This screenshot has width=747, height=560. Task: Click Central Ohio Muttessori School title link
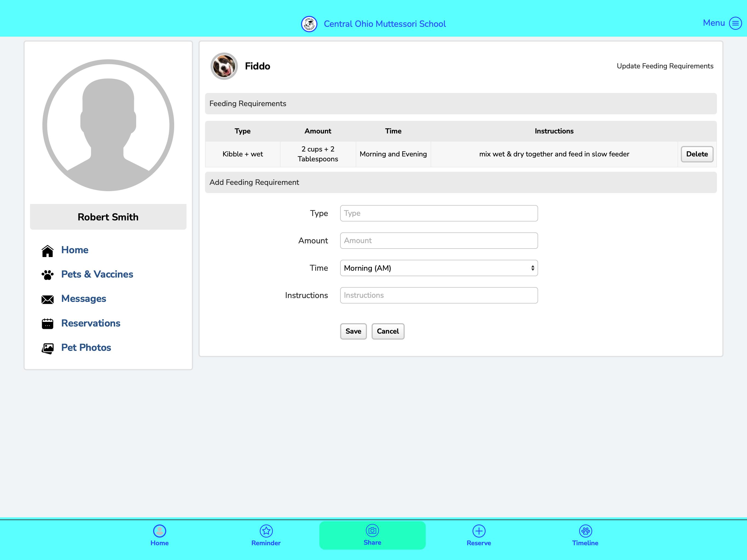tap(385, 24)
